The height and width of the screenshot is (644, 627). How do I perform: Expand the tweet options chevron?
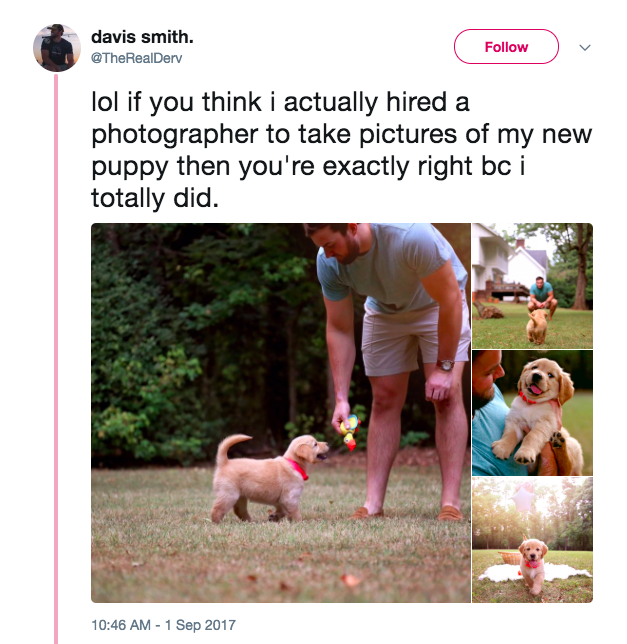click(x=586, y=47)
